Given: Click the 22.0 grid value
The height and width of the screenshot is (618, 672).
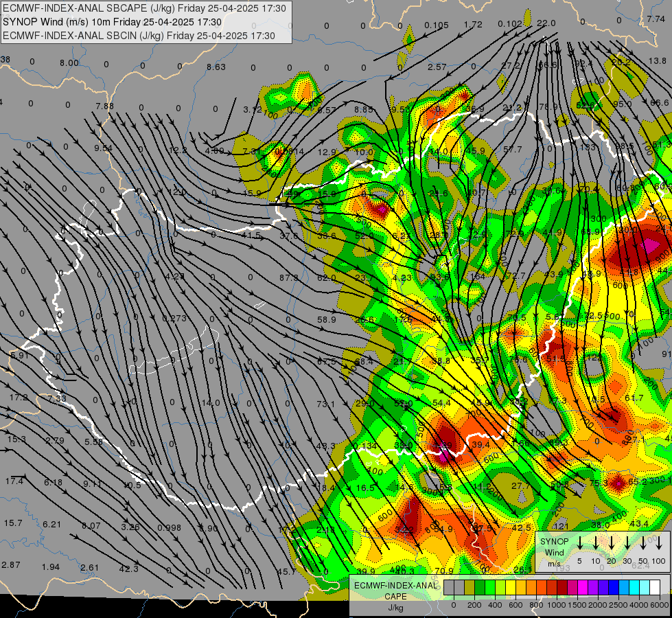Looking at the screenshot, I should pyautogui.click(x=546, y=23).
